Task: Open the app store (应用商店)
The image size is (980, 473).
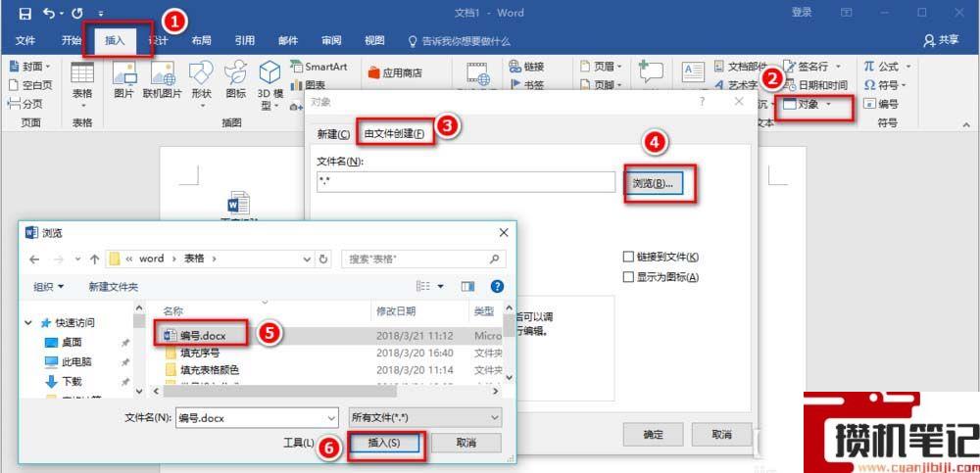Action: [x=395, y=73]
